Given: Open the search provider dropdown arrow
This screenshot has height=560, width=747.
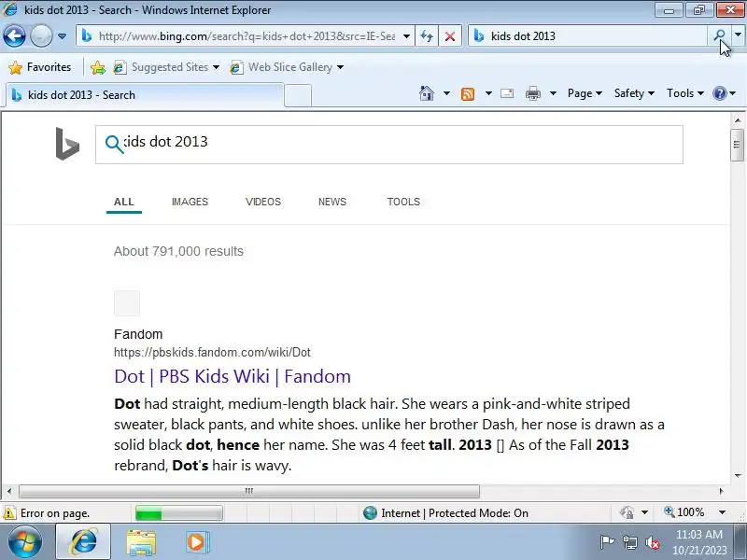Looking at the screenshot, I should click(x=739, y=35).
